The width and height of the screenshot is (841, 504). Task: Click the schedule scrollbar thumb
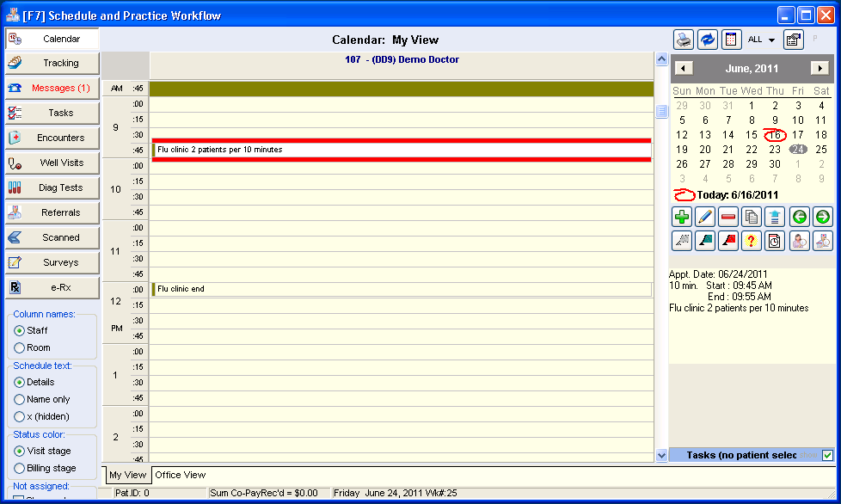pos(662,112)
